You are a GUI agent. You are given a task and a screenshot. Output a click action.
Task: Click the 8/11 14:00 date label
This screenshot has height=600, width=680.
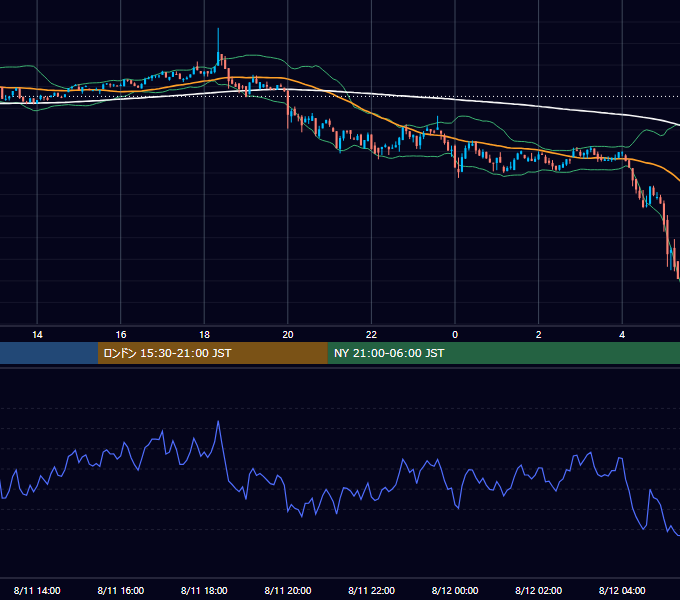(x=37, y=590)
